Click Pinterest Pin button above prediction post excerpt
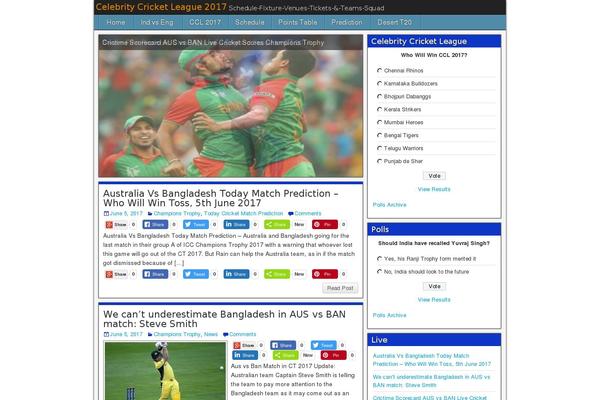Viewport: 600px width, 400px height. (324, 225)
